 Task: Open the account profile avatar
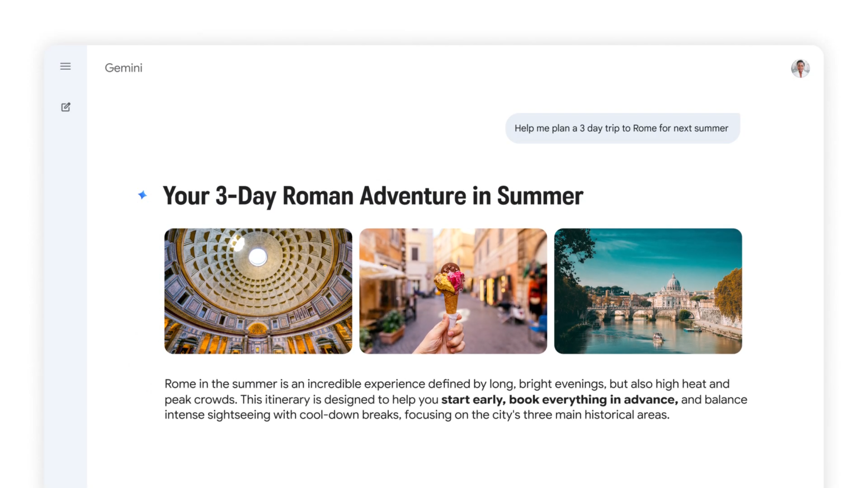tap(800, 68)
